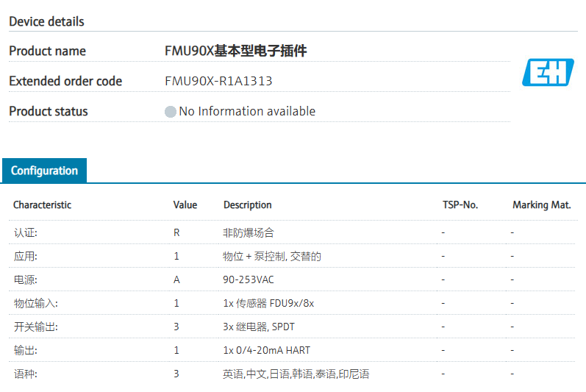Click the 语种 languages description text

[x=296, y=374]
